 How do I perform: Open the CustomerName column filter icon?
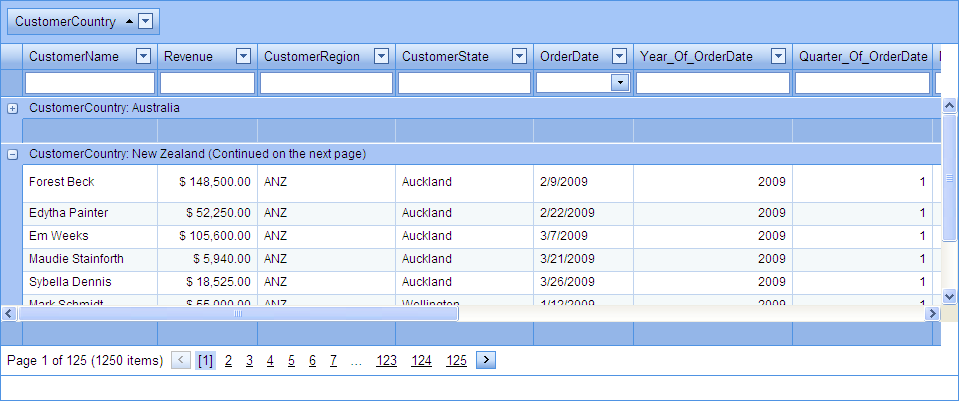click(143, 57)
